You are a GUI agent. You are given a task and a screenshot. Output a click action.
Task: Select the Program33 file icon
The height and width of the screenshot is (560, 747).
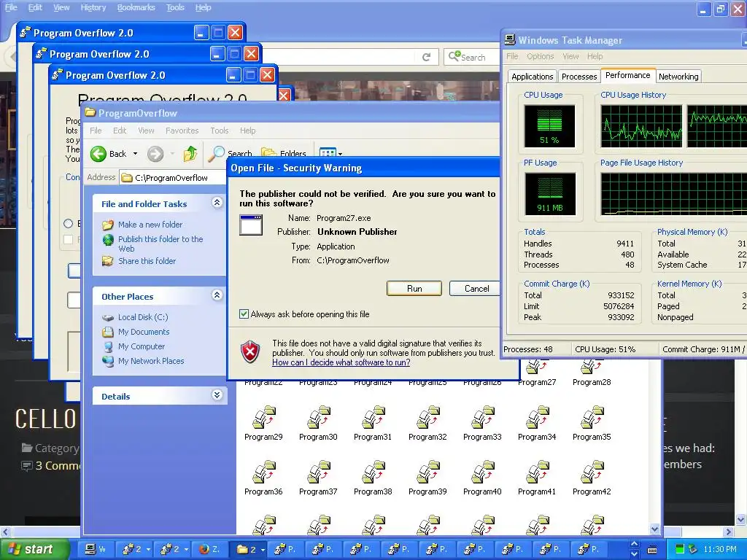pos(483,418)
